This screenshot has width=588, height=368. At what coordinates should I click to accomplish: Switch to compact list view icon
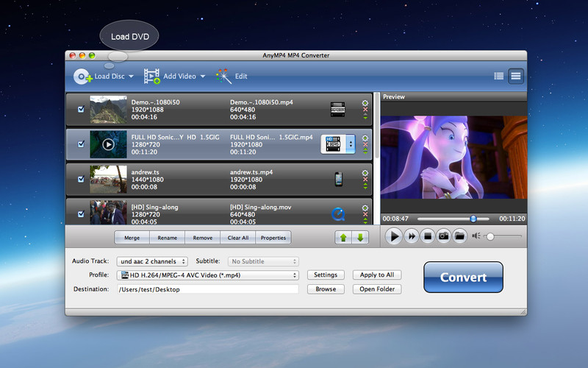[x=499, y=77]
